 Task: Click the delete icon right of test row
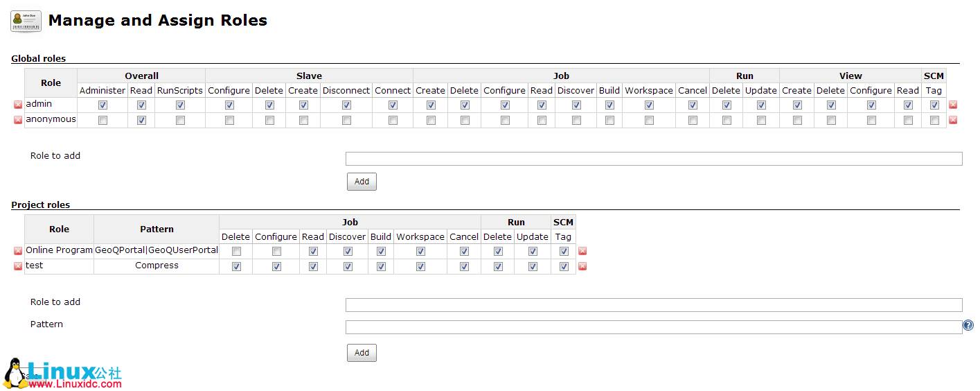(x=582, y=266)
